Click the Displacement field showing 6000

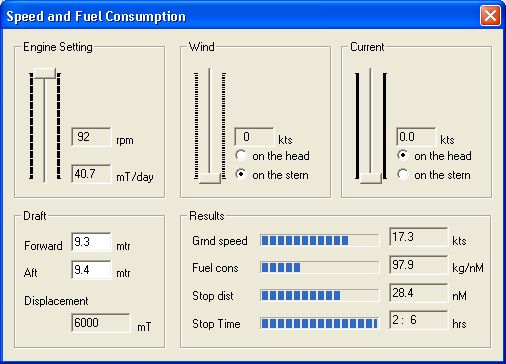101,323
